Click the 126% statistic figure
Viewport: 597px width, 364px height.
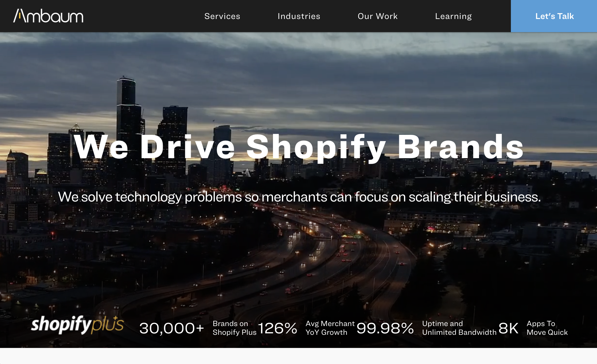(277, 328)
